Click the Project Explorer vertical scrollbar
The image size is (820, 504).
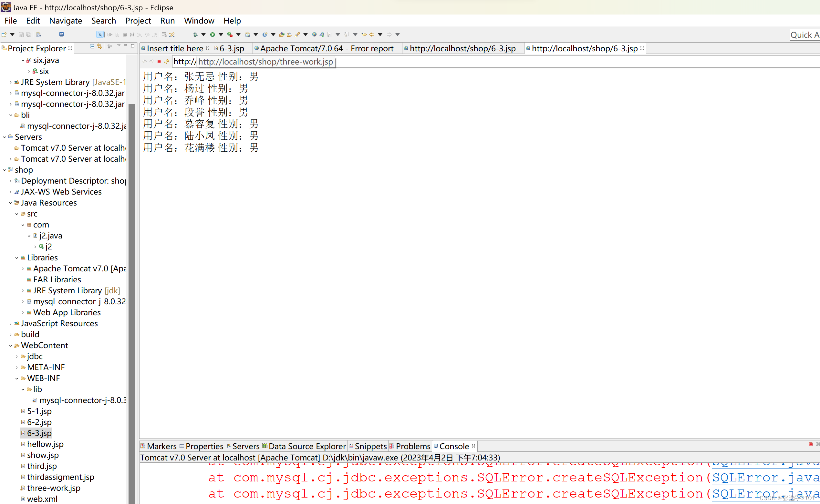point(131,267)
